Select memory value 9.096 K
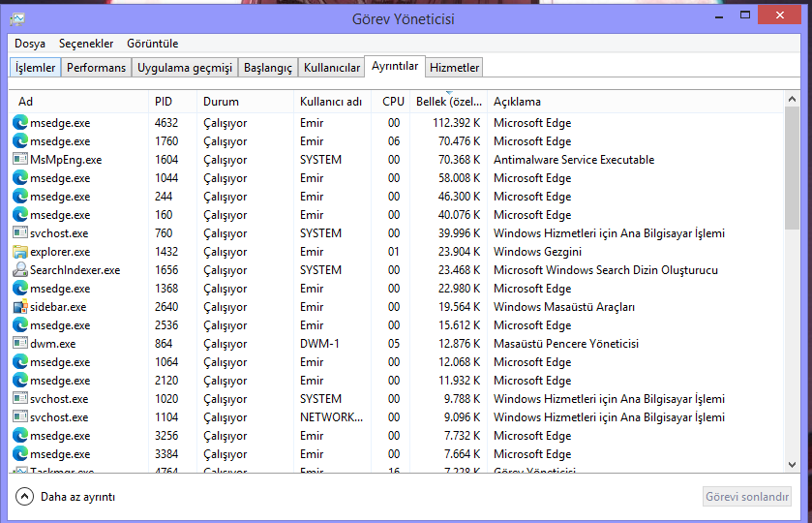 (x=462, y=417)
